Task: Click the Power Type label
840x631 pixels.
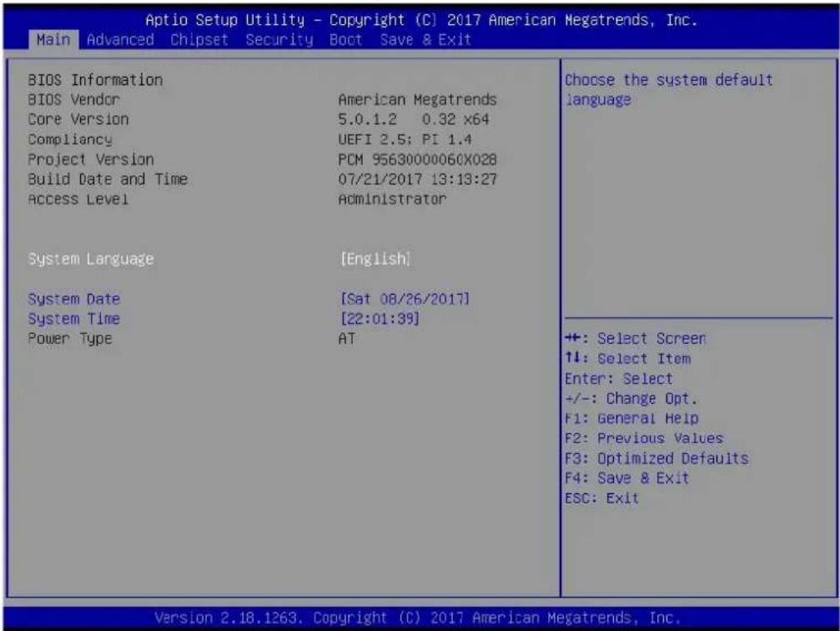Action: coord(69,339)
